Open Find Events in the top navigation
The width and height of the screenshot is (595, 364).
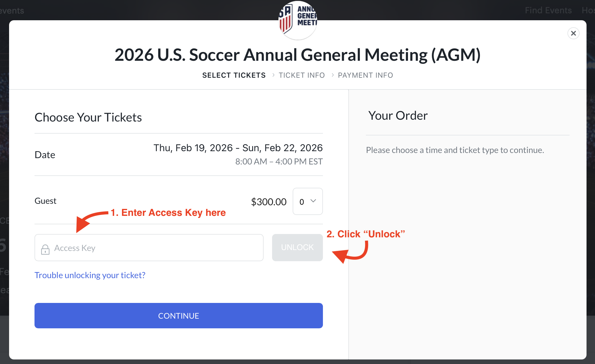(x=548, y=10)
